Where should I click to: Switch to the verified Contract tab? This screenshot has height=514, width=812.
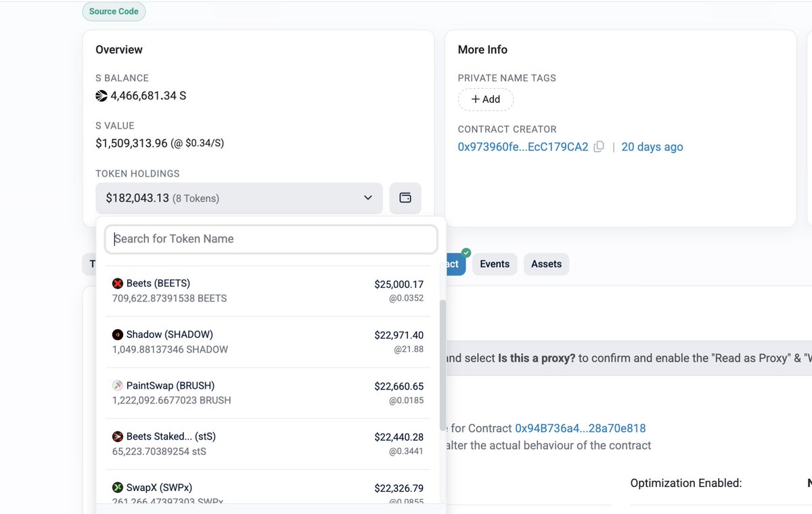point(455,264)
